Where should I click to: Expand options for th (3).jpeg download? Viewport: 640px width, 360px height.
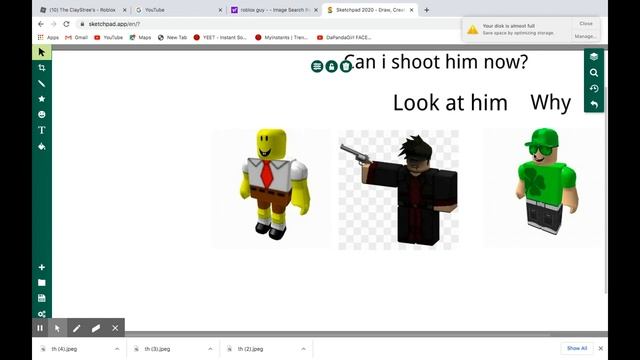[210, 349]
